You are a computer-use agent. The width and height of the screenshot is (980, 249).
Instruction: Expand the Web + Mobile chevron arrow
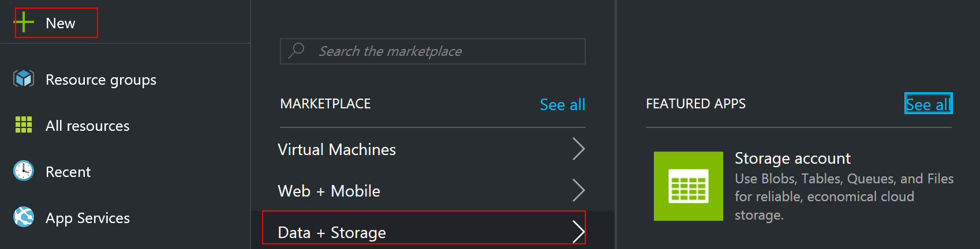coord(578,190)
